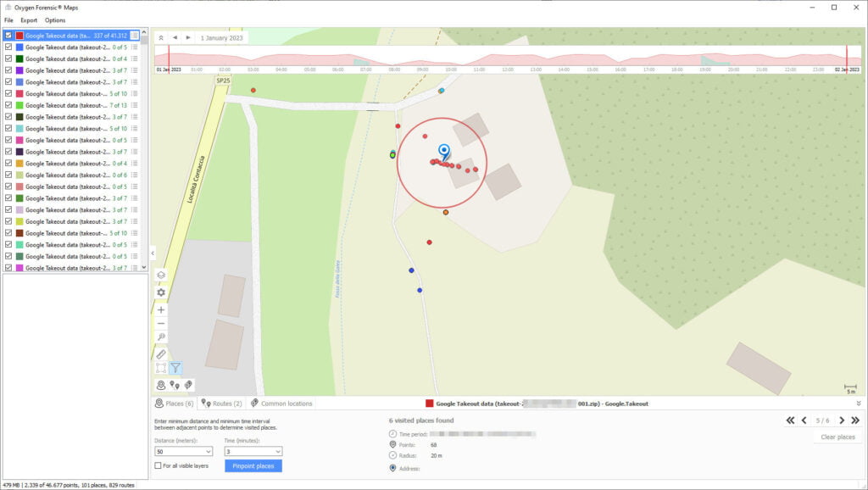Uncheck the second Google Takeout layer (0 of 5)
The height and width of the screenshot is (490, 868).
pos(8,47)
